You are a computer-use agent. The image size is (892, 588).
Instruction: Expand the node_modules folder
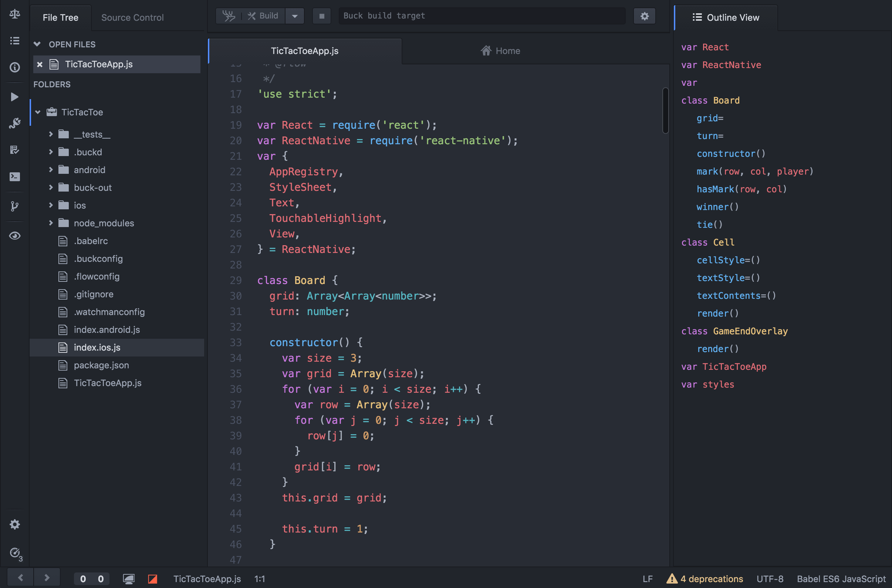point(51,223)
